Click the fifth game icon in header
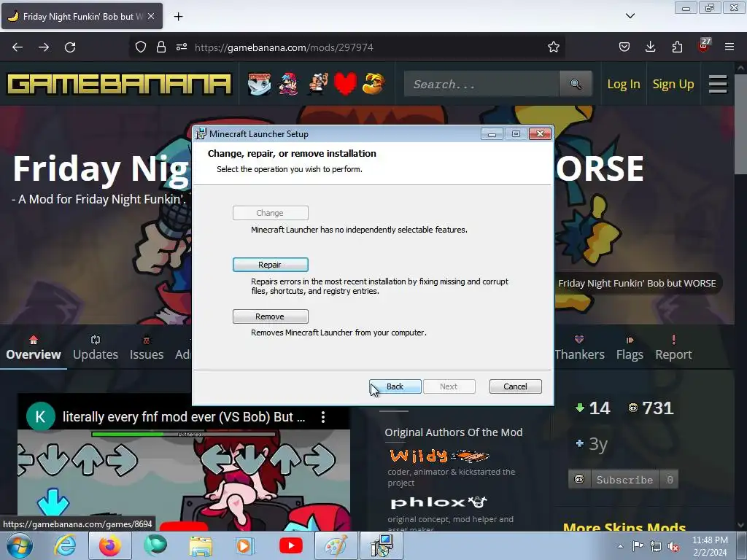The width and height of the screenshot is (747, 560). [x=373, y=84]
